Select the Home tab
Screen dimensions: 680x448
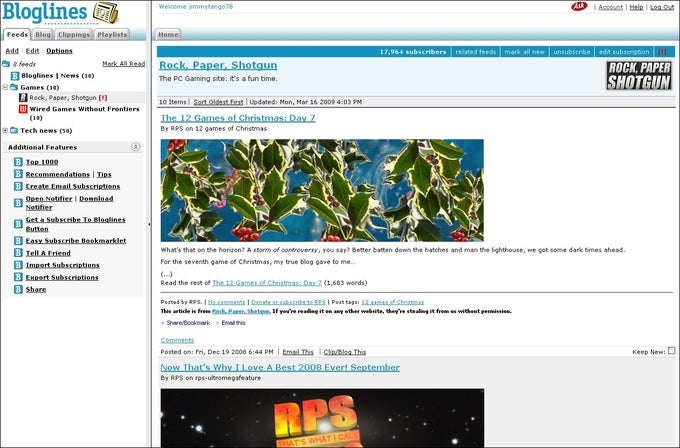(x=168, y=34)
